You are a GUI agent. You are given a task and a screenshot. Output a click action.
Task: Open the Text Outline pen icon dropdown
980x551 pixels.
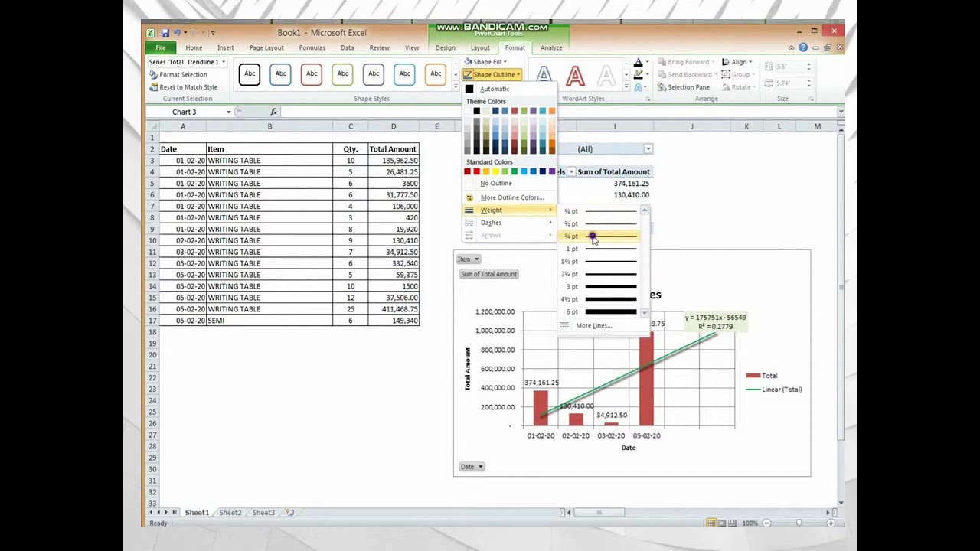tap(641, 75)
